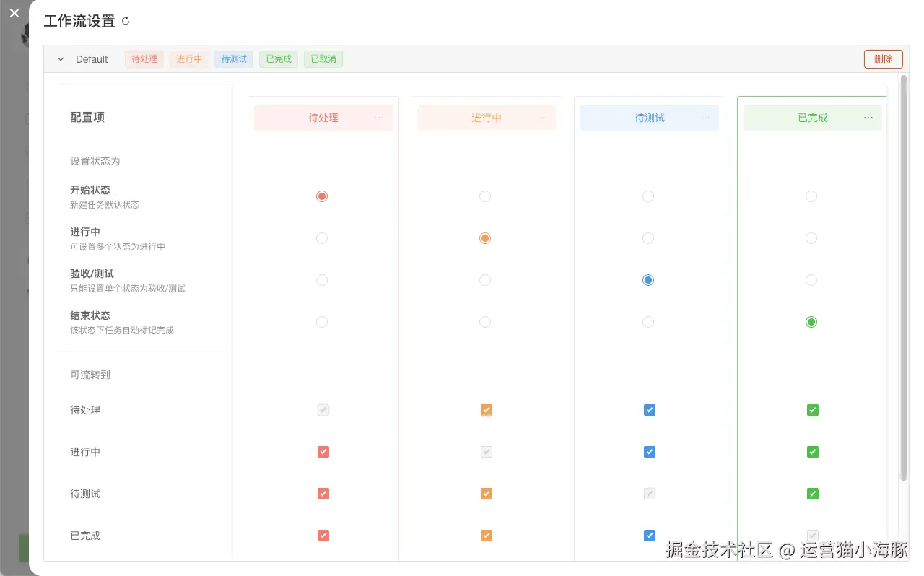
Task: Select 进行中 state radio in 进行中 column
Action: pyautogui.click(x=485, y=238)
